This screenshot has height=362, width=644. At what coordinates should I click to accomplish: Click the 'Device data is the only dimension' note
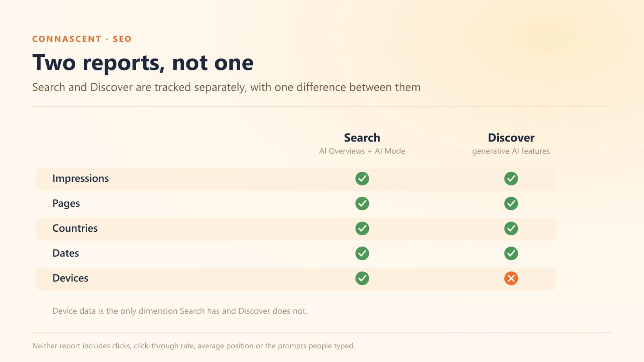[180, 311]
